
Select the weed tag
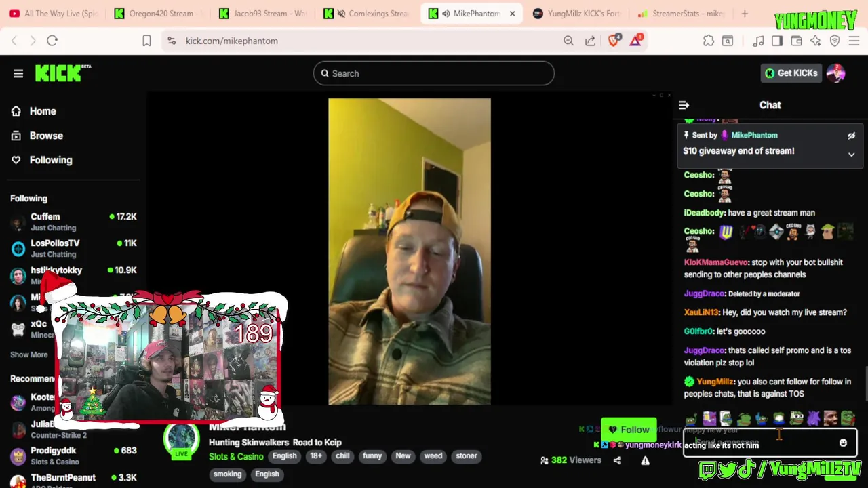(x=433, y=456)
